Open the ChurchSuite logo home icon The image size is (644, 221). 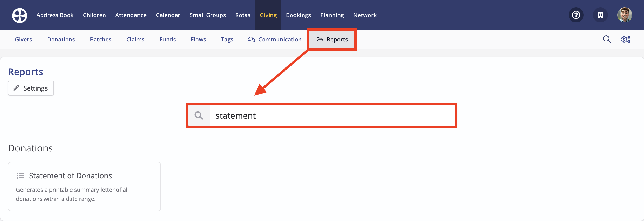[x=19, y=15]
